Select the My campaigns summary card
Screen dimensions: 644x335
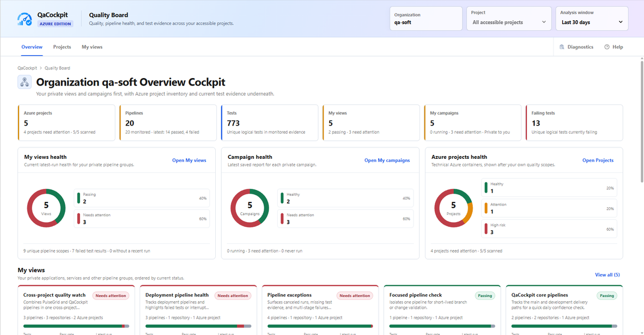pos(472,123)
